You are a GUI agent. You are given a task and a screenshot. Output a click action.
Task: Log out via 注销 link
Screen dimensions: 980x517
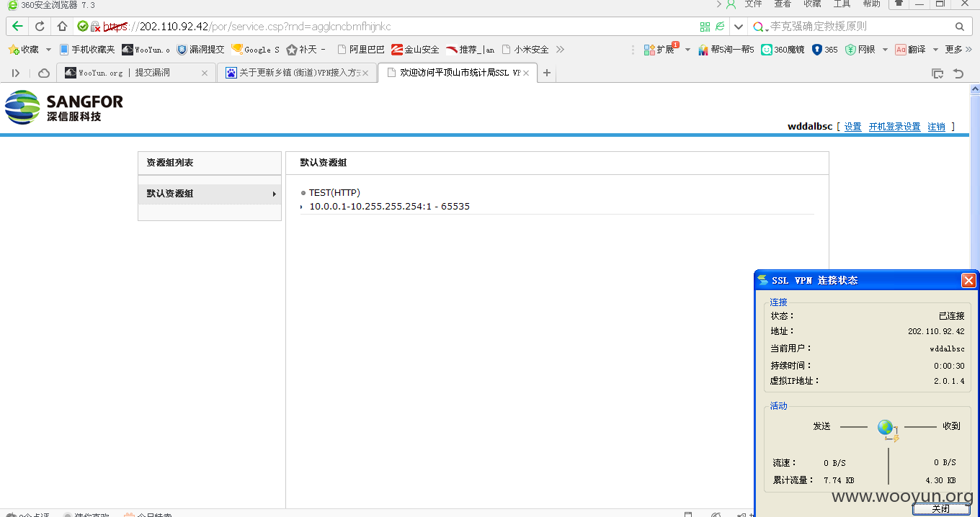936,127
